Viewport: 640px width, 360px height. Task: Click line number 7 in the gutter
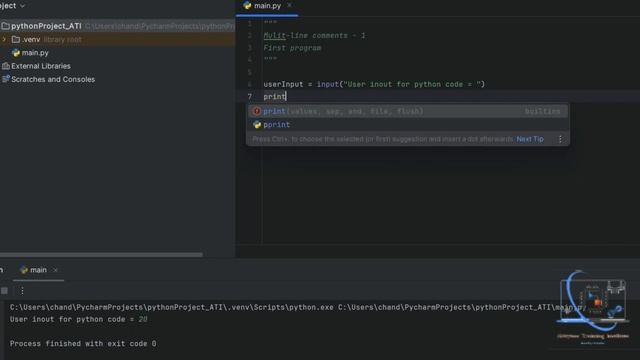coord(250,97)
